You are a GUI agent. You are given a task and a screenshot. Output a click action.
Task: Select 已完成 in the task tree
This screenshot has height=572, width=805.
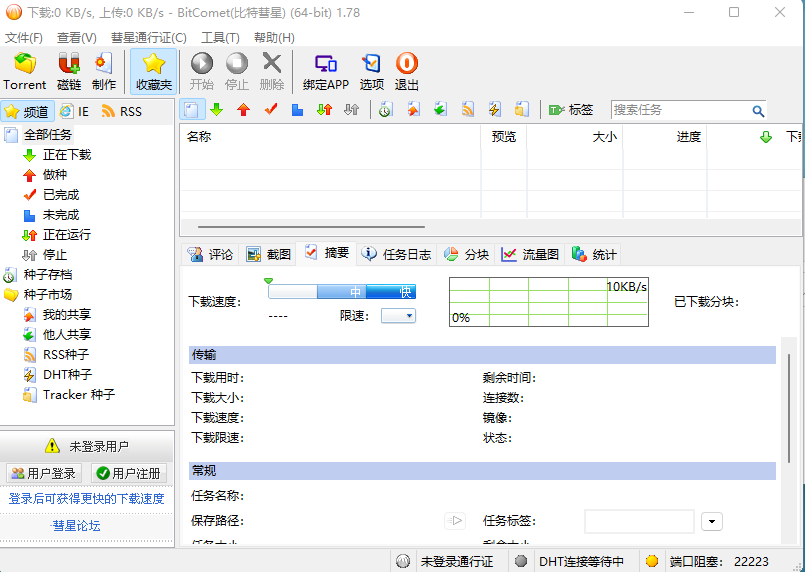[61, 195]
